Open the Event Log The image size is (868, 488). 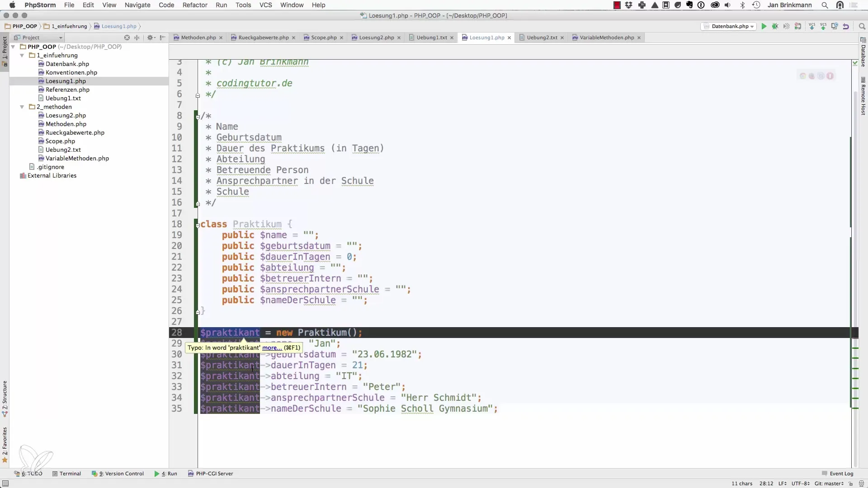point(837,474)
